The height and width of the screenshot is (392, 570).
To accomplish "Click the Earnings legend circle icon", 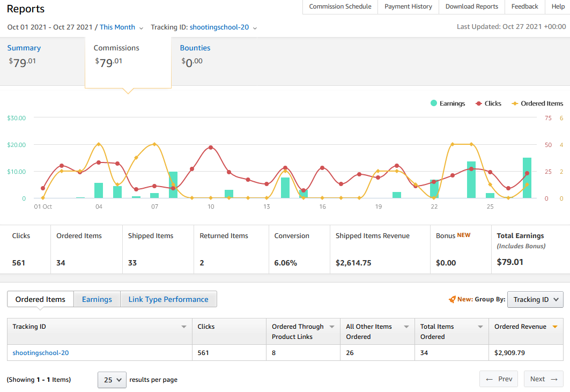I will tap(434, 103).
